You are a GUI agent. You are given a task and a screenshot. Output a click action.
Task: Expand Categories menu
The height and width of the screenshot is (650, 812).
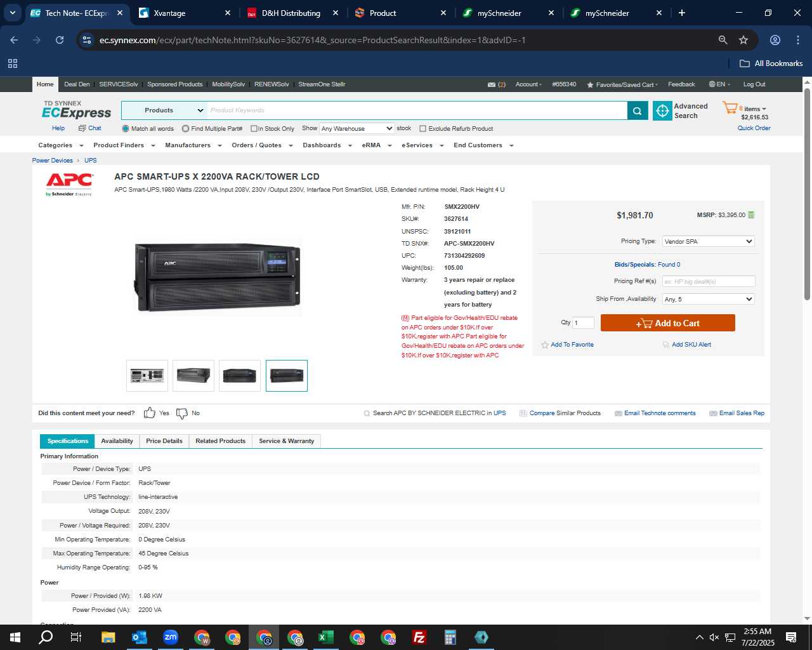[x=61, y=145]
